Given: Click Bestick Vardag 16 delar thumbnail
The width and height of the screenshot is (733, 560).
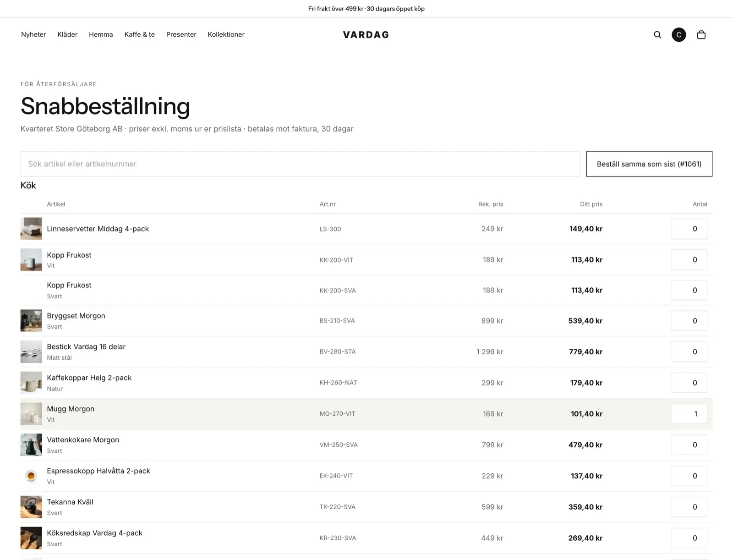Looking at the screenshot, I should tap(31, 352).
